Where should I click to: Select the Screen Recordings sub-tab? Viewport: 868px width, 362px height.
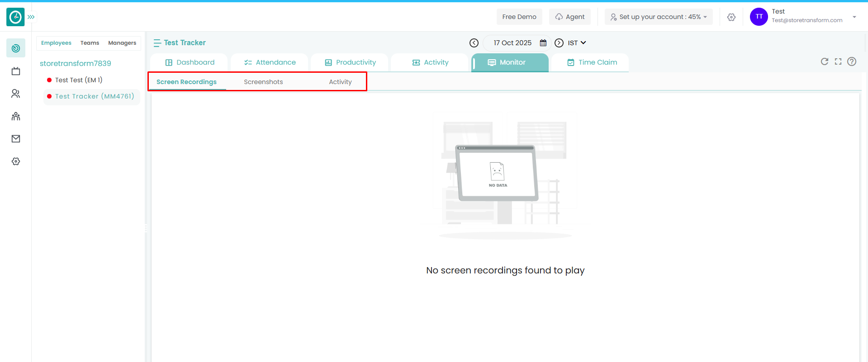pyautogui.click(x=187, y=82)
